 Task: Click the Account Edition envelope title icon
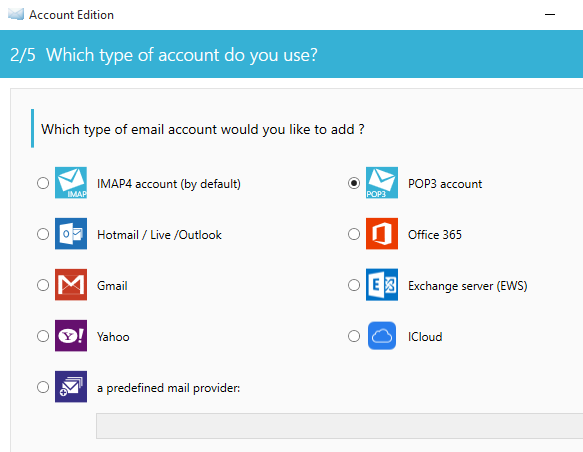pos(16,14)
